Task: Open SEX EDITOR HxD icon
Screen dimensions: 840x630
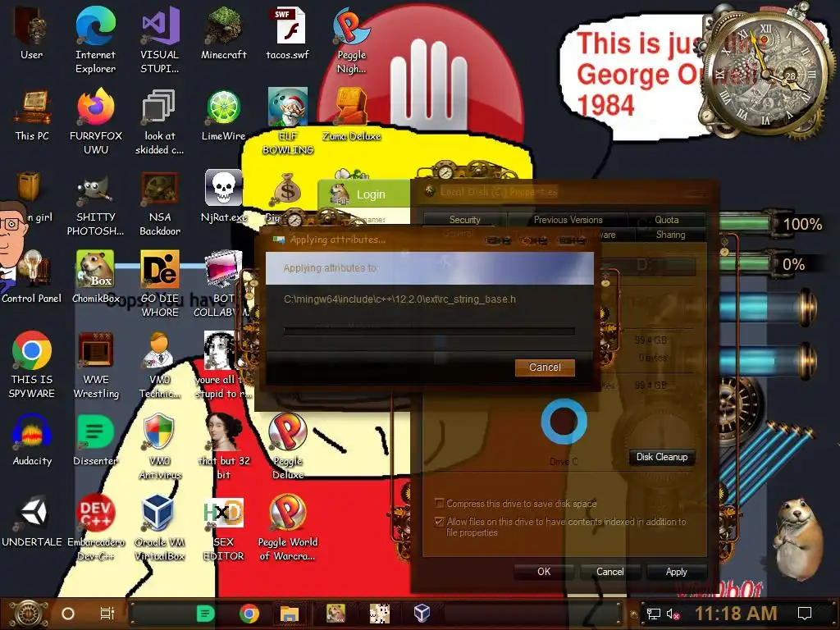Action: (223, 527)
